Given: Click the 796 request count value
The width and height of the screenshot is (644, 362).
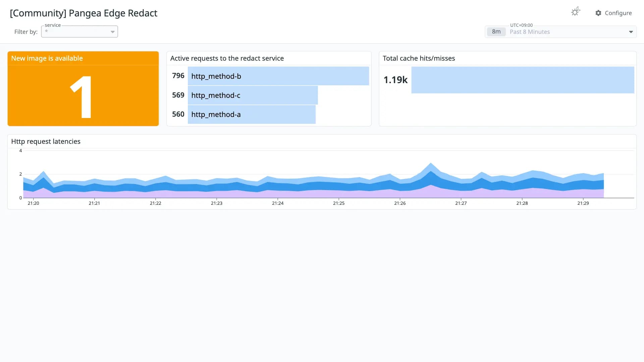Looking at the screenshot, I should 178,76.
